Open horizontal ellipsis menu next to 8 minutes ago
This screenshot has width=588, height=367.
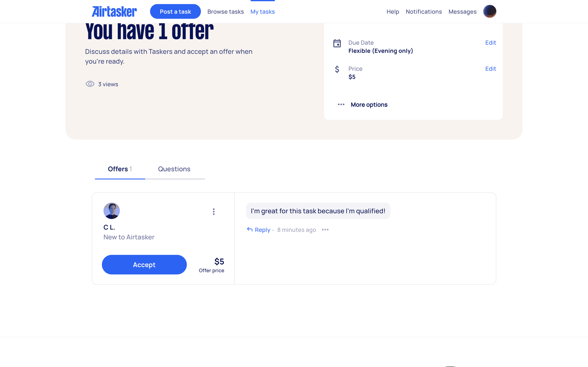tap(325, 230)
